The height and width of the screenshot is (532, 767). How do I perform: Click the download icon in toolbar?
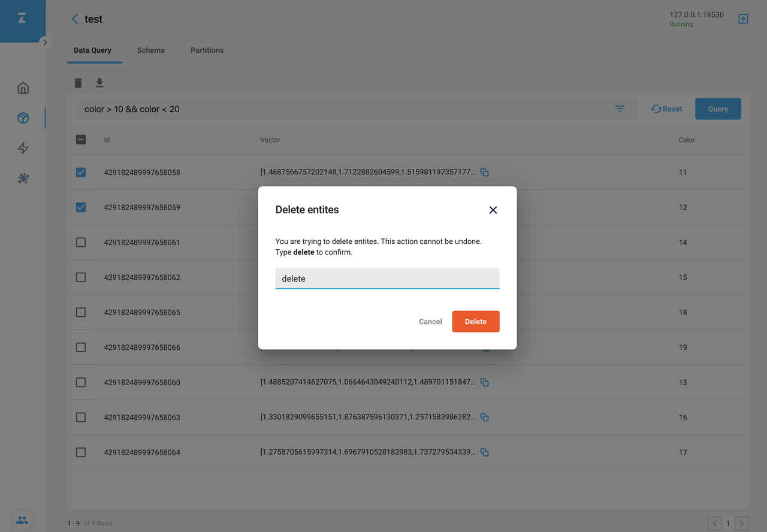[99, 83]
